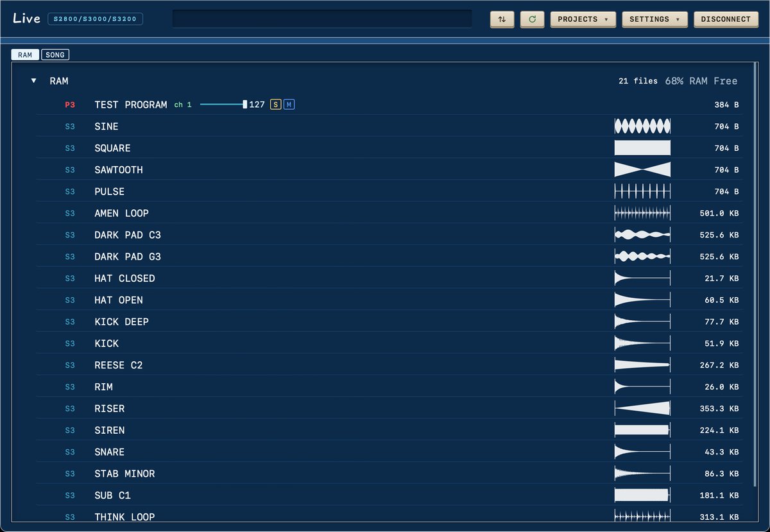770x532 pixels.
Task: Click the RIM waveform thumbnail
Action: (642, 387)
